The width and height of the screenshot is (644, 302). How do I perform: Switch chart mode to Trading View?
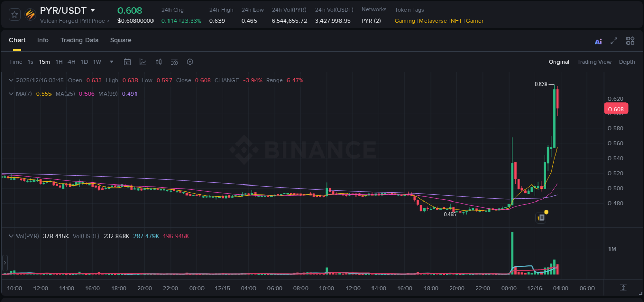pyautogui.click(x=594, y=62)
